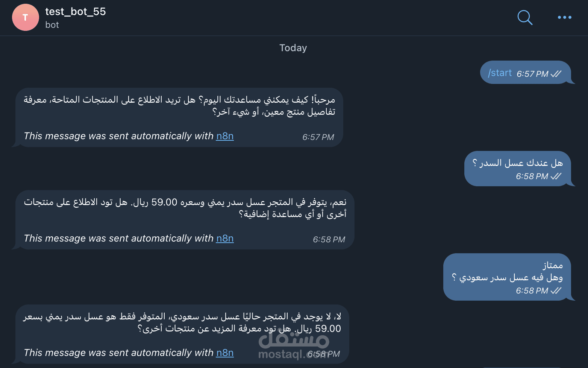588x368 pixels.
Task: Open search in the chat header
Action: (x=525, y=17)
